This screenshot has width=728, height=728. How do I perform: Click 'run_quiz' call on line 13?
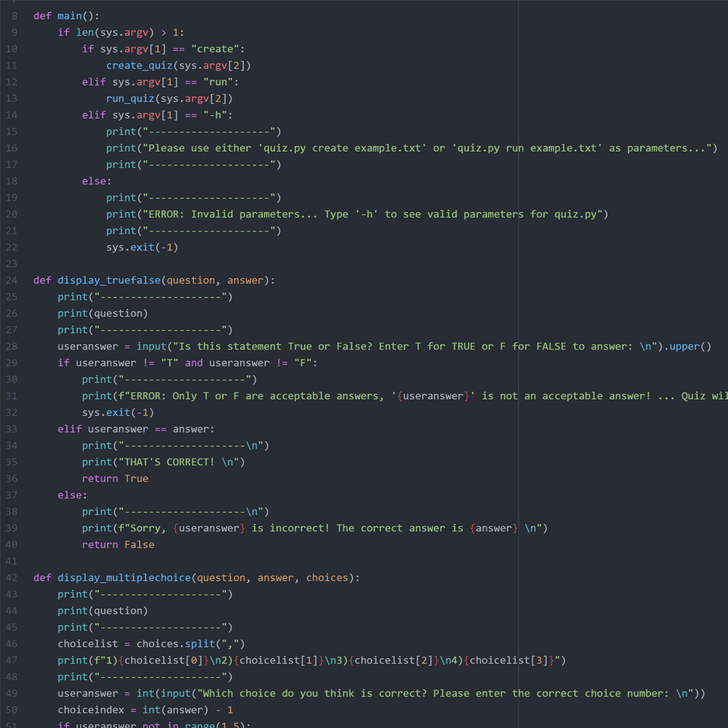pos(130,98)
